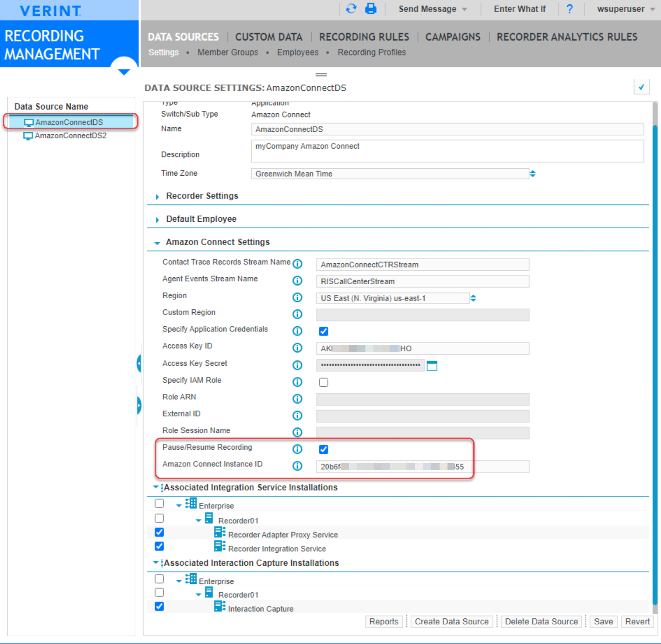Show info for Amazon Connect Instance ID
Viewport: 661px width, 644px height.
pos(297,466)
